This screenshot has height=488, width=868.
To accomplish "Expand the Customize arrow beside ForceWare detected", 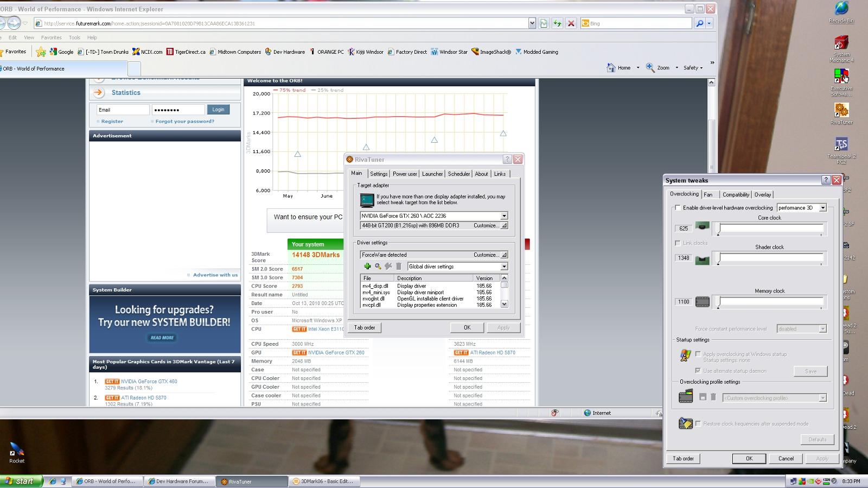I will pos(504,255).
